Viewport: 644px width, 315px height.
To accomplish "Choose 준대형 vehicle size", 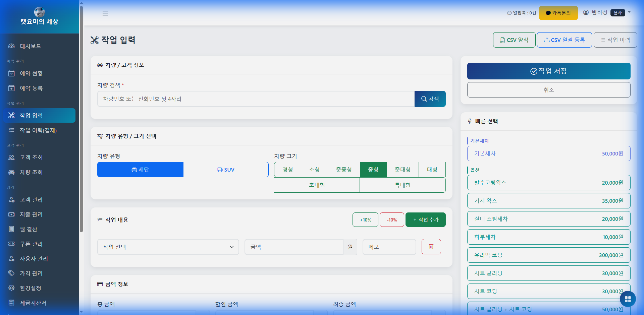I will coord(402,170).
